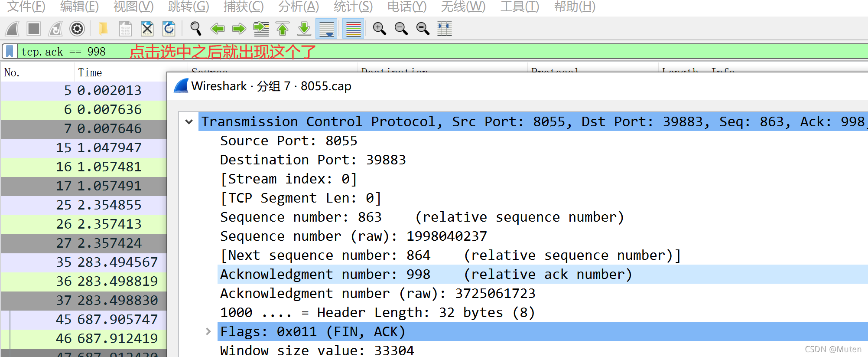Viewport: 868px width, 357px height.
Task: Open the 编辑(E) menu
Action: [x=79, y=7]
